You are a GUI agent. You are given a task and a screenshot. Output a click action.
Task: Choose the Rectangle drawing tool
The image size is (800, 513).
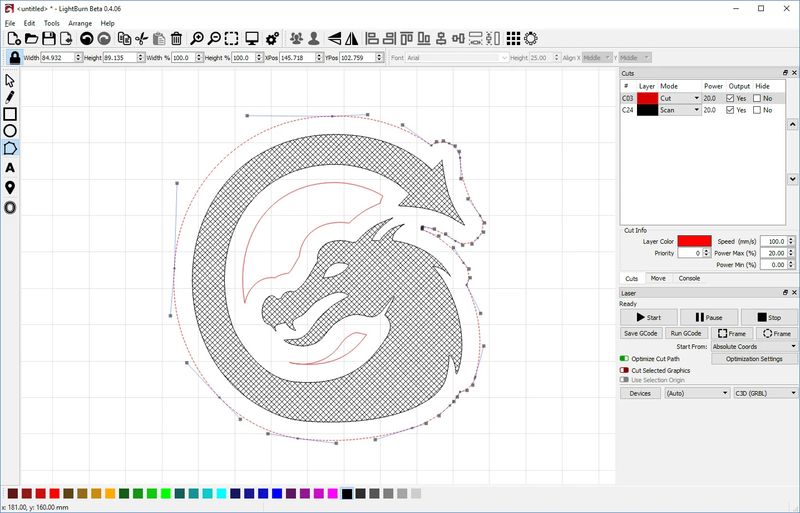click(10, 114)
